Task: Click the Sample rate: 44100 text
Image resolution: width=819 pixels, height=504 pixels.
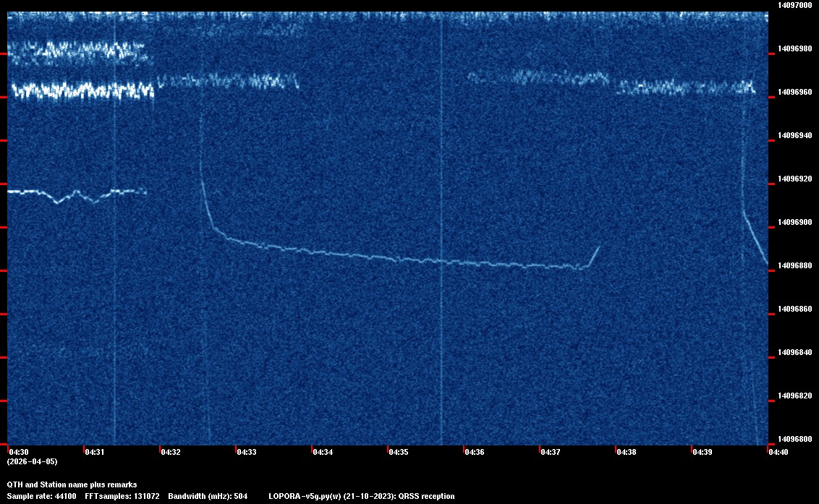Action: [41, 496]
